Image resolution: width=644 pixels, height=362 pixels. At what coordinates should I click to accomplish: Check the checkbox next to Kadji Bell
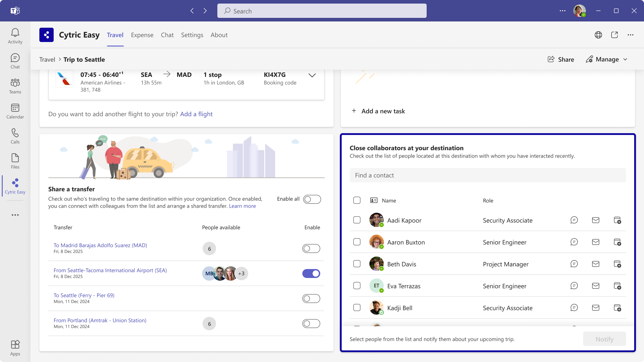tap(357, 307)
